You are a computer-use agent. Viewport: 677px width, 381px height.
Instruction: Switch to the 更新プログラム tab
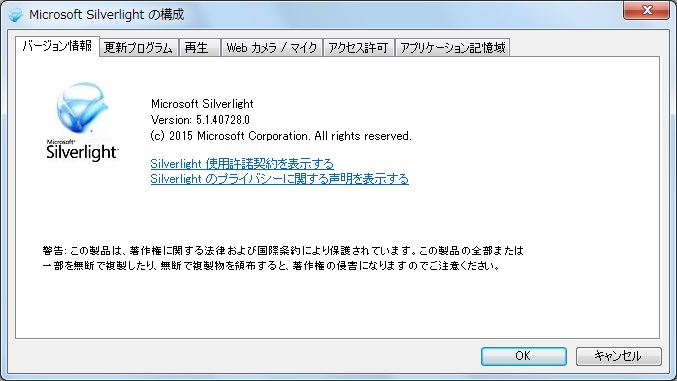click(x=139, y=48)
